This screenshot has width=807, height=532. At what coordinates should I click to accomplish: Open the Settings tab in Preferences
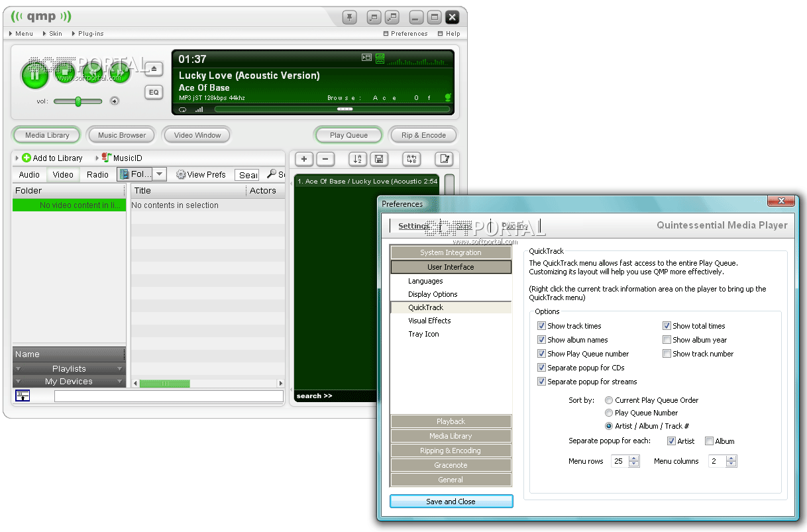[x=414, y=226]
